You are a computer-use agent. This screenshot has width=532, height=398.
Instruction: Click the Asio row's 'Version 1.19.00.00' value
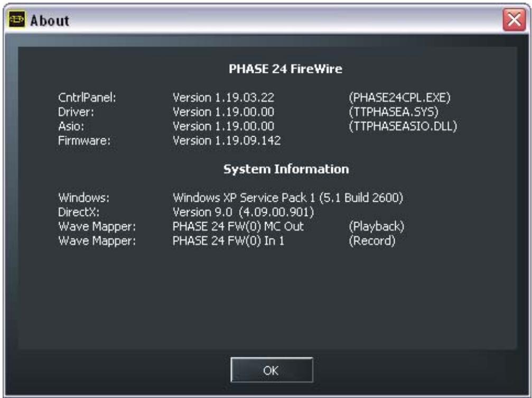point(223,126)
